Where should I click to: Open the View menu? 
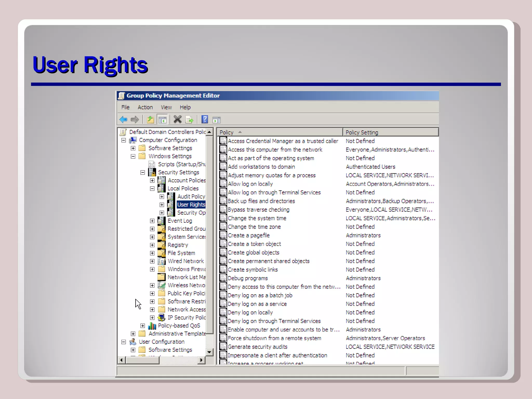coord(166,107)
